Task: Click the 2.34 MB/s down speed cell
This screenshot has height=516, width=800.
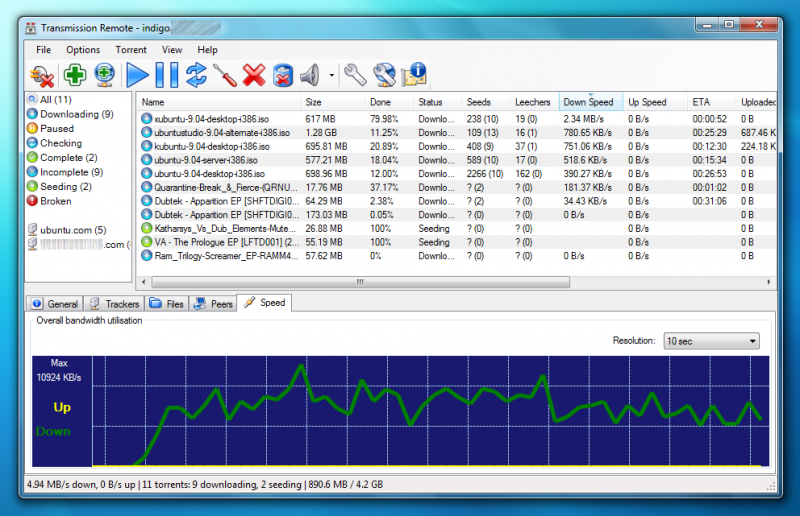Action: click(584, 119)
